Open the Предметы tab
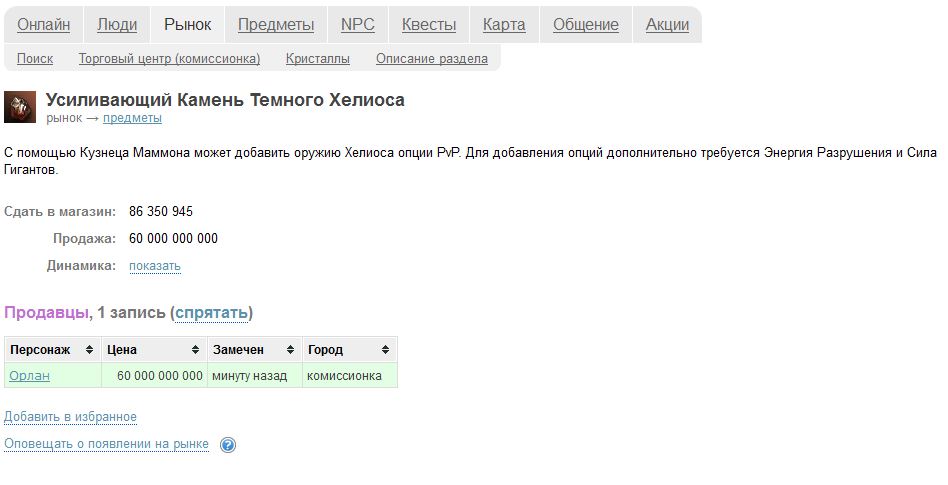The image size is (948, 485). coord(276,25)
